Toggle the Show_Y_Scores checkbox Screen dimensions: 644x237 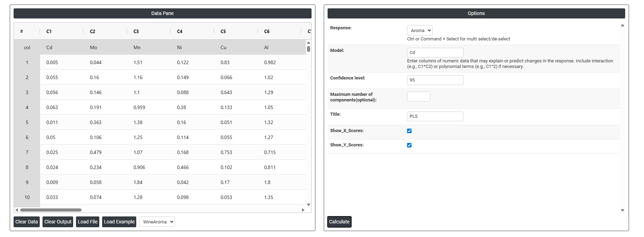pos(409,145)
